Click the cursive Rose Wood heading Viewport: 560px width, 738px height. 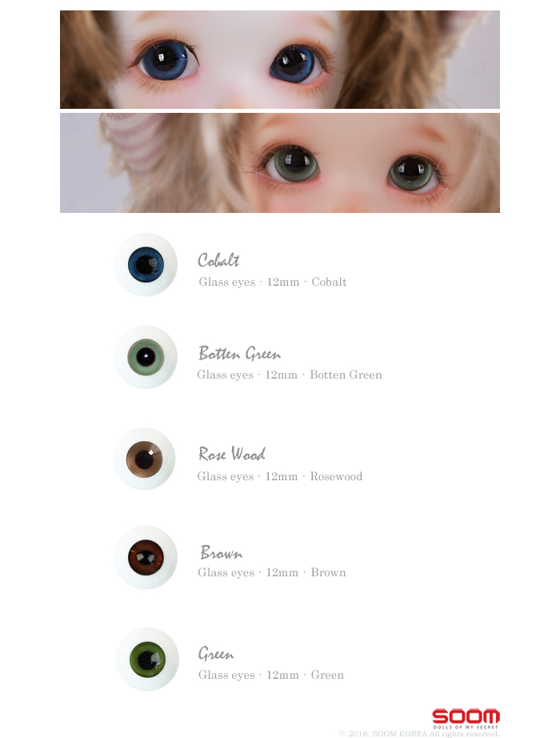[x=231, y=454]
